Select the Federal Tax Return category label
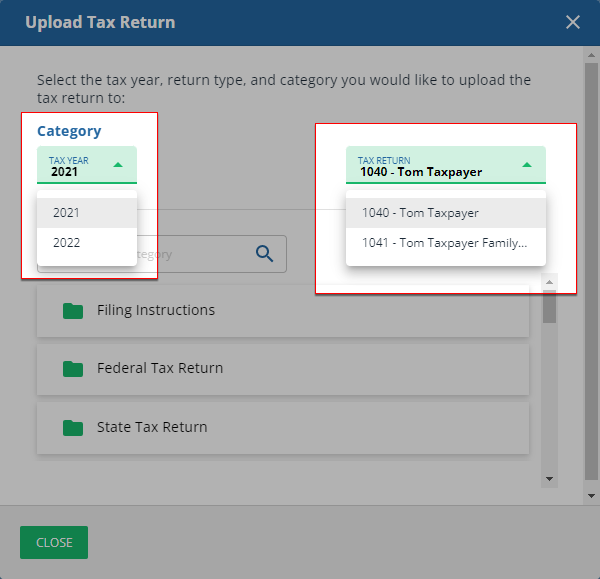 160,369
